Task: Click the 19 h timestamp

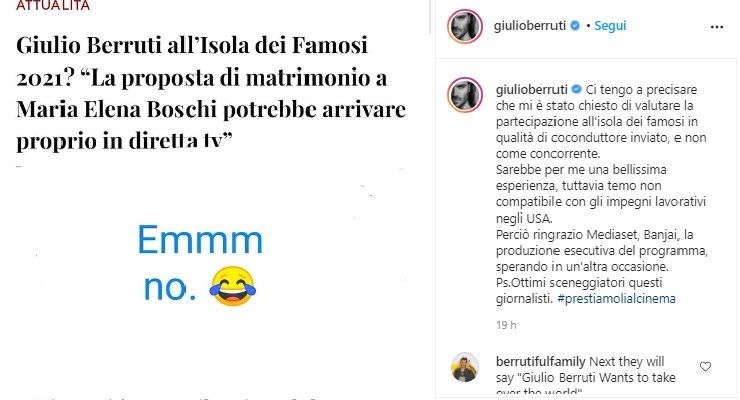Action: pos(506,325)
